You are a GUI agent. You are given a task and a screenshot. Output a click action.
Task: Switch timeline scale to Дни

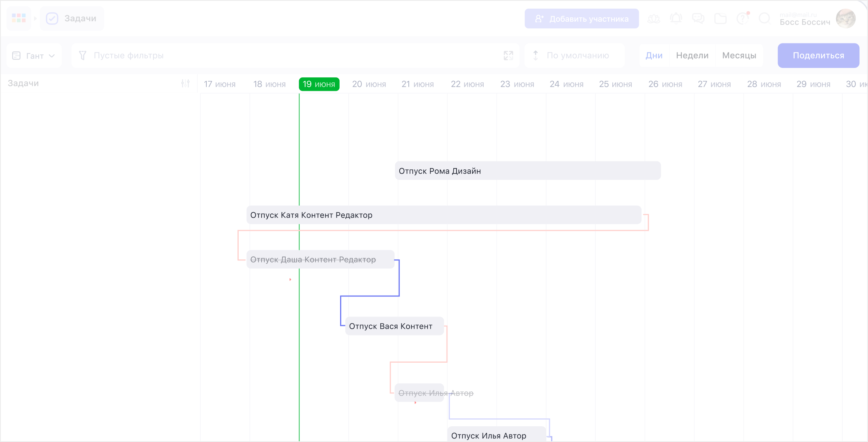654,56
